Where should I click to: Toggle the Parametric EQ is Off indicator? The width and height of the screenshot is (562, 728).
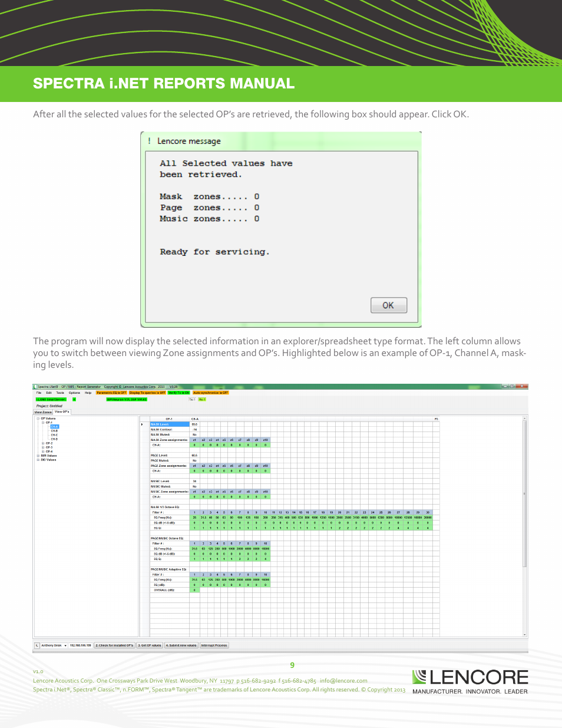point(111,393)
